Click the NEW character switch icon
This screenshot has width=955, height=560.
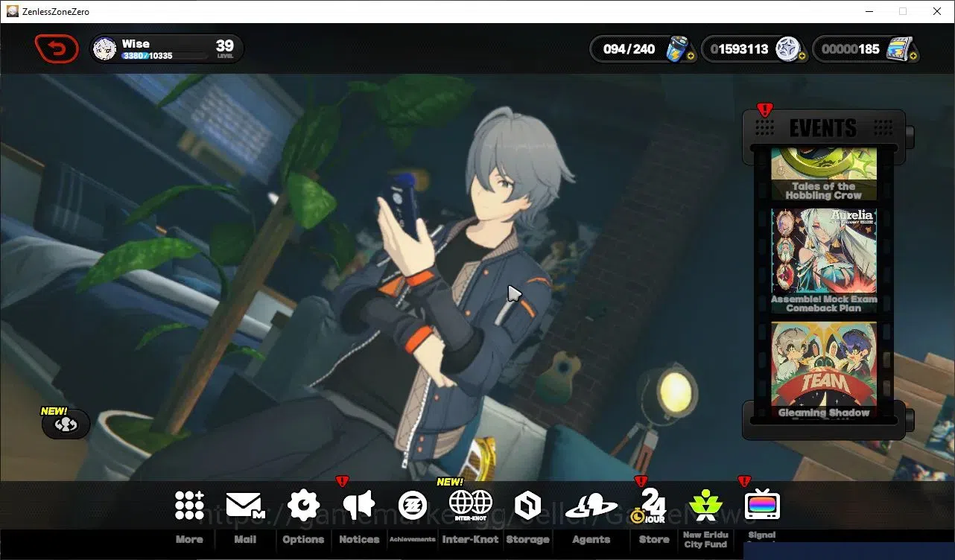click(66, 424)
